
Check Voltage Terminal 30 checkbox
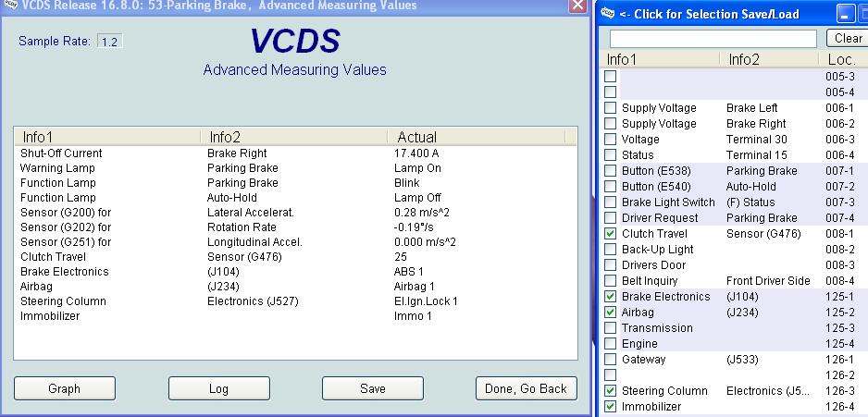(610, 140)
